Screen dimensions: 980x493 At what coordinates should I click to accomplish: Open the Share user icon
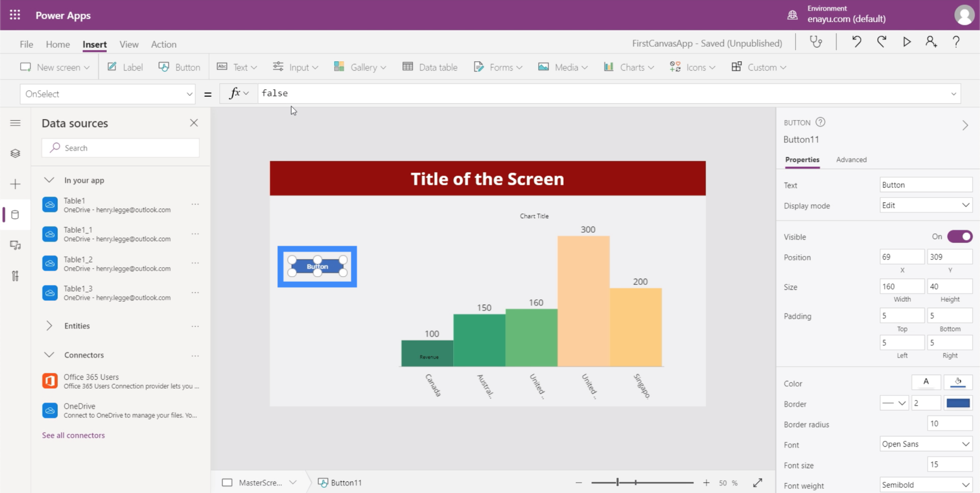tap(931, 42)
